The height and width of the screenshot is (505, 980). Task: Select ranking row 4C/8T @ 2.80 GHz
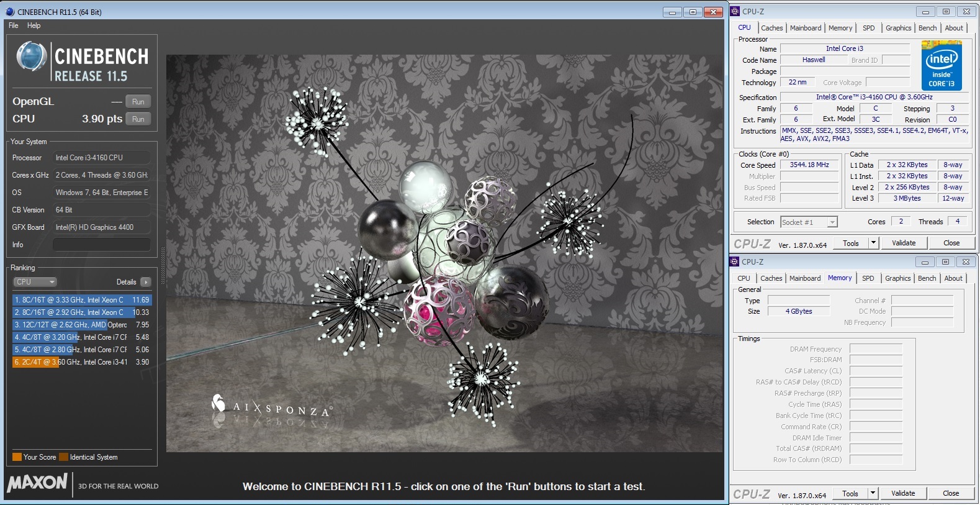point(81,350)
